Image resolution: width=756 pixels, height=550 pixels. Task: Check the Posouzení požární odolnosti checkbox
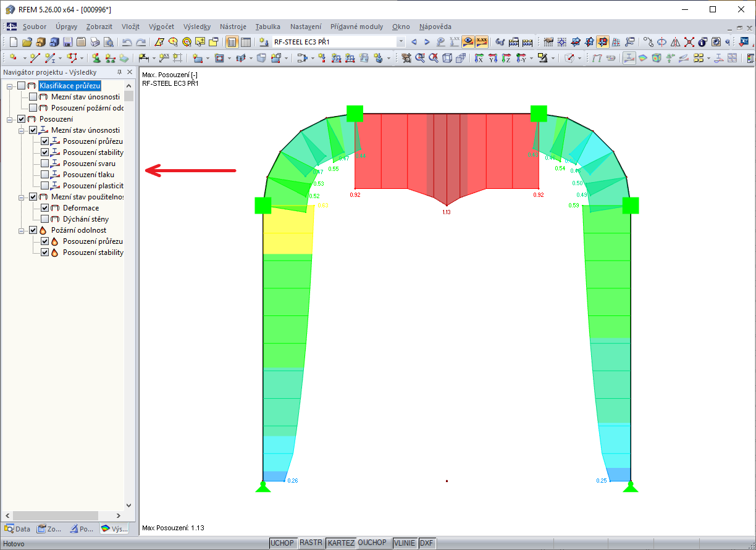[x=33, y=108]
